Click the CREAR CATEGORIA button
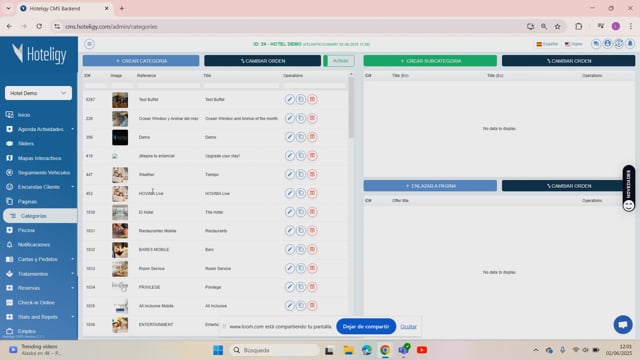The width and height of the screenshot is (640, 360). point(141,61)
